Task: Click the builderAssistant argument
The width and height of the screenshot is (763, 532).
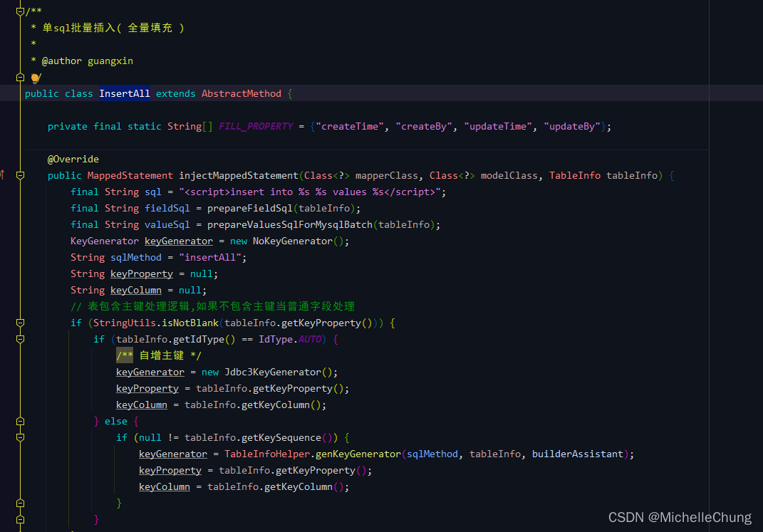Action: pyautogui.click(x=578, y=454)
